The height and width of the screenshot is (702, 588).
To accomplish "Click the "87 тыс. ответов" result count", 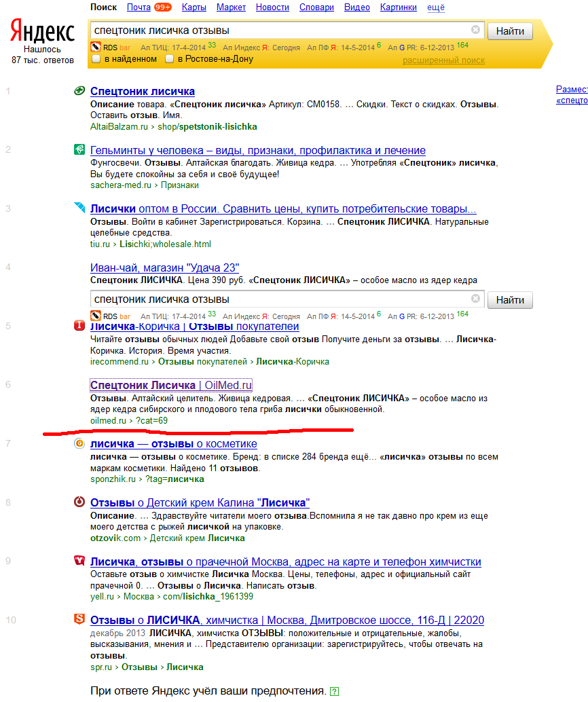I will click(x=43, y=60).
